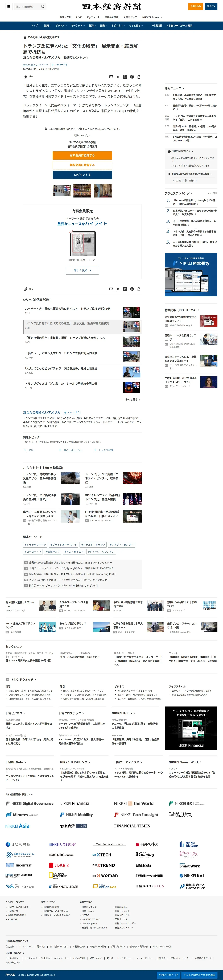This screenshot has height=980, width=223.
Task: Open the 人事ウオッチ menu item
Action: click(x=130, y=17)
